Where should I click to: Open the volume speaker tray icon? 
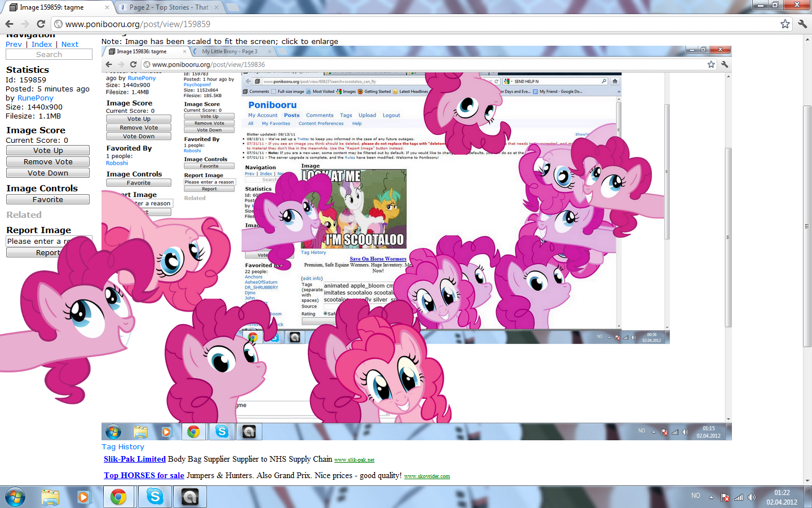point(752,497)
